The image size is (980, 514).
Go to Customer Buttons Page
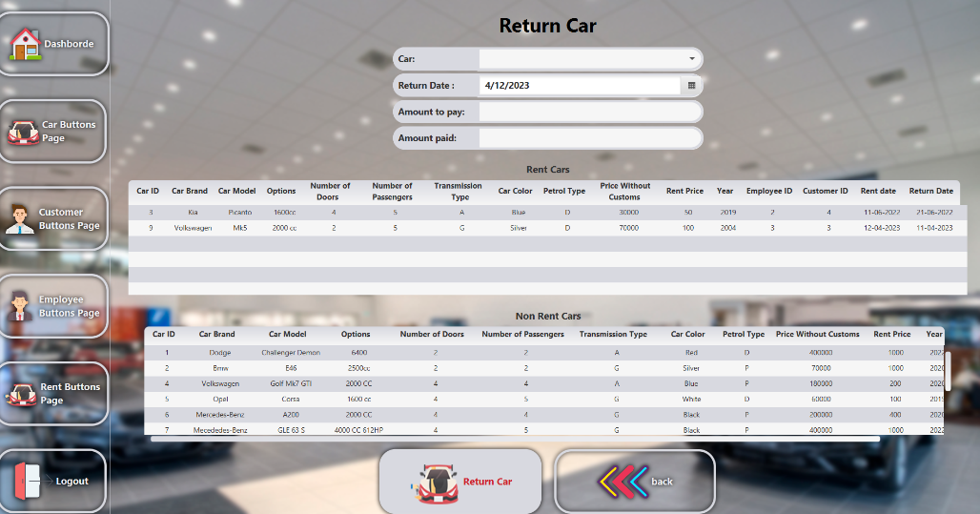(x=69, y=219)
